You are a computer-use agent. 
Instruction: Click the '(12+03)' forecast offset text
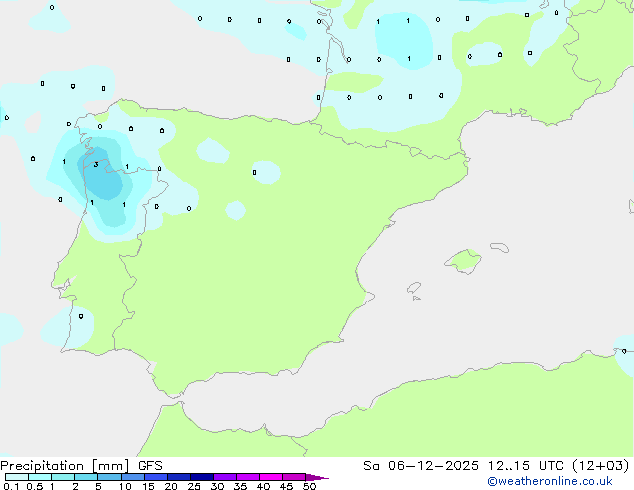pos(601,466)
